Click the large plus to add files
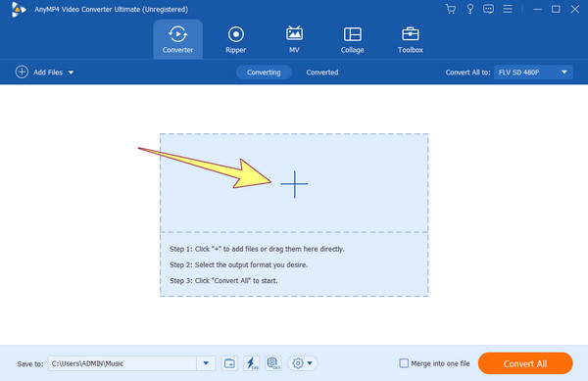 [294, 184]
